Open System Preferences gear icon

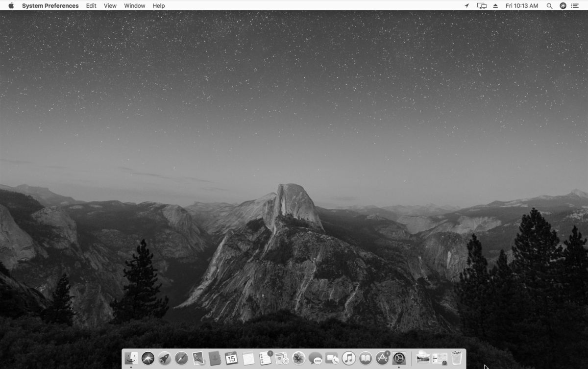[x=399, y=358]
